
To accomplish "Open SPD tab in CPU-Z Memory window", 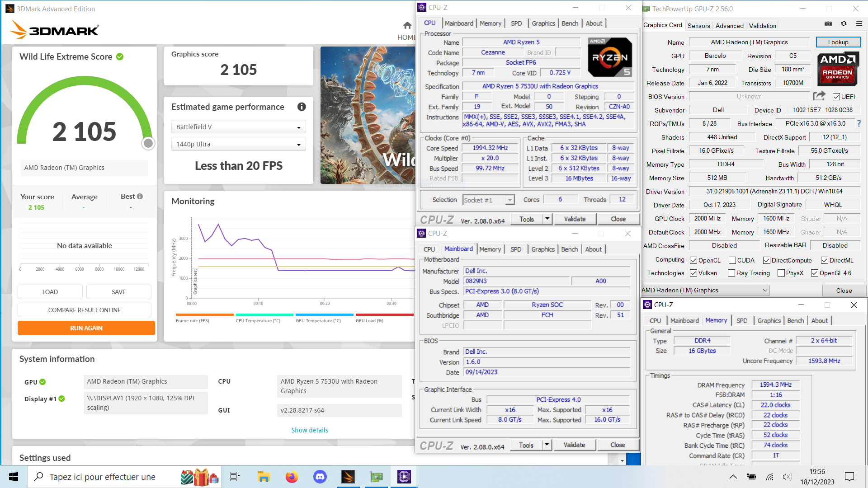I will pyautogui.click(x=742, y=320).
